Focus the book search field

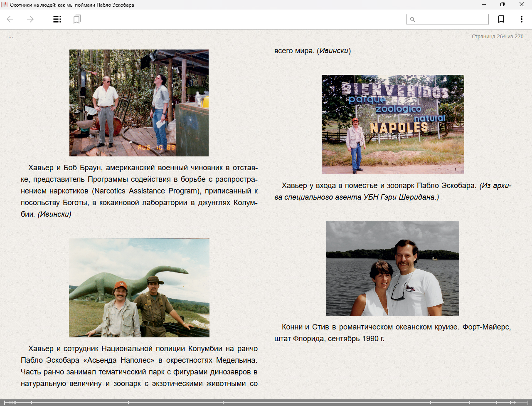(452, 19)
